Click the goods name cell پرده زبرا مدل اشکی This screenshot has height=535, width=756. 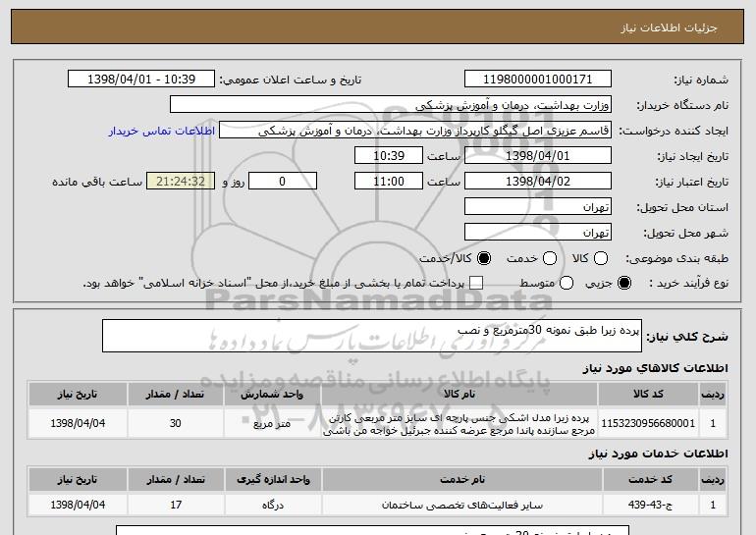459,424
